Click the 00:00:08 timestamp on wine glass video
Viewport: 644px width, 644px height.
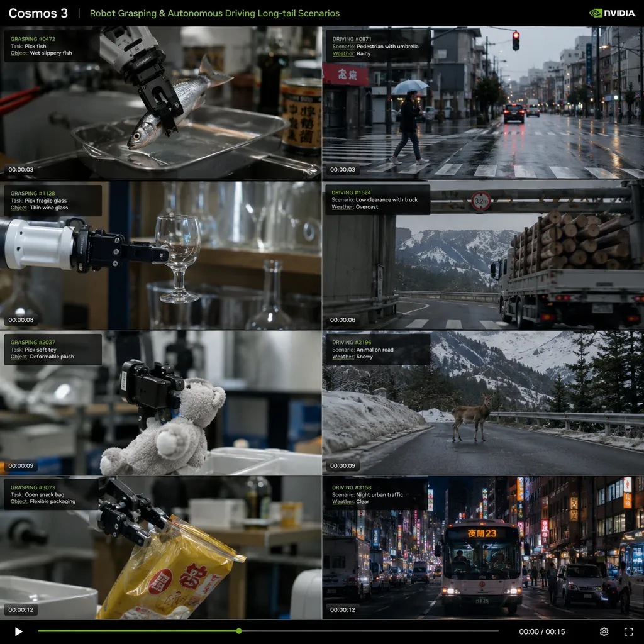[21, 320]
